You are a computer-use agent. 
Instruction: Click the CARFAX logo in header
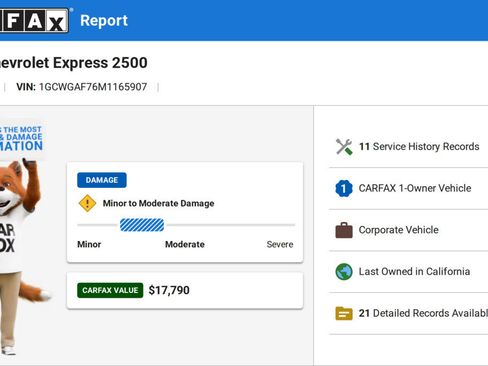[34, 20]
